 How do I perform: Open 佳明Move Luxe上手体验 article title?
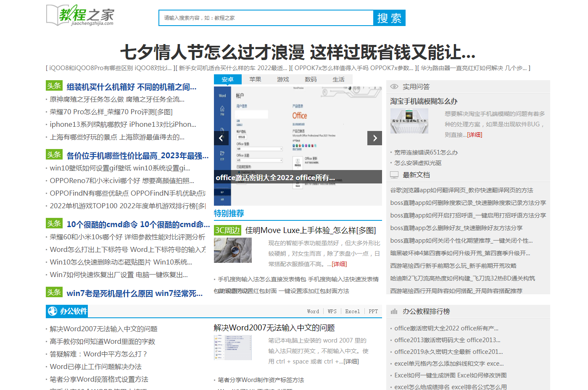[x=311, y=230]
